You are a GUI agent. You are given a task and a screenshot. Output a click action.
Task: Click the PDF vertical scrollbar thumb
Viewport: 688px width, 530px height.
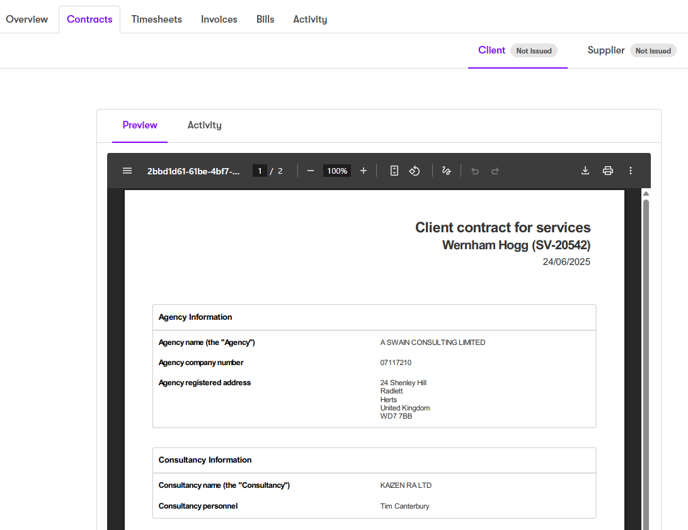coord(646,364)
